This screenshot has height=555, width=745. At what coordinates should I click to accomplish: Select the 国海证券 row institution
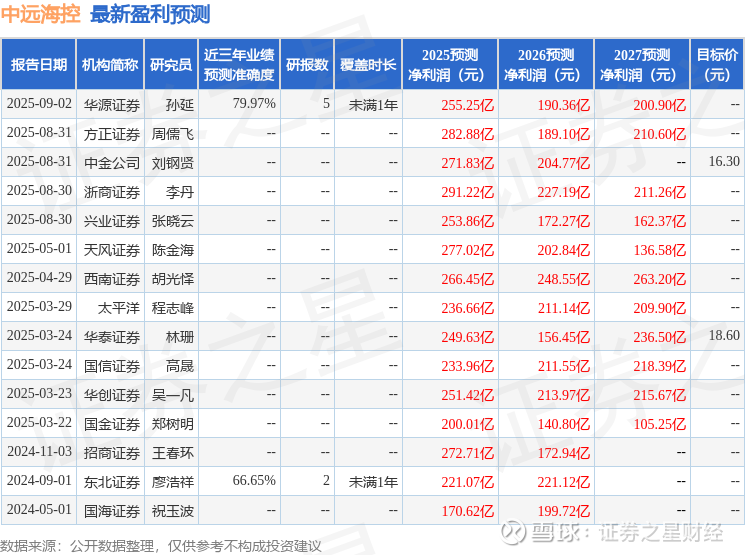click(x=112, y=511)
